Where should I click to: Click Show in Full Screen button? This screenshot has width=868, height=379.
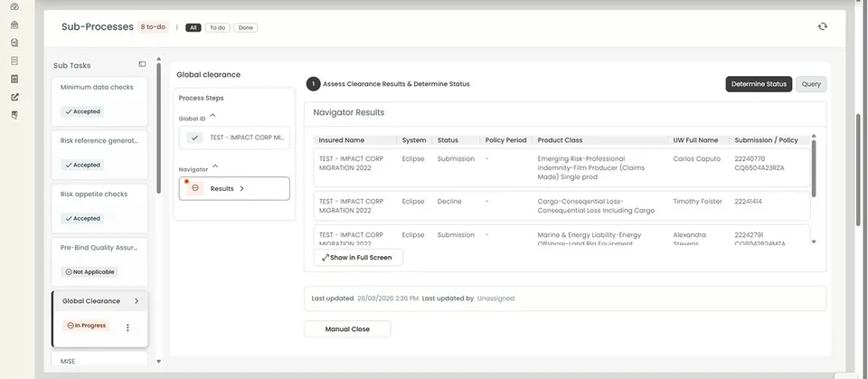[x=358, y=257]
